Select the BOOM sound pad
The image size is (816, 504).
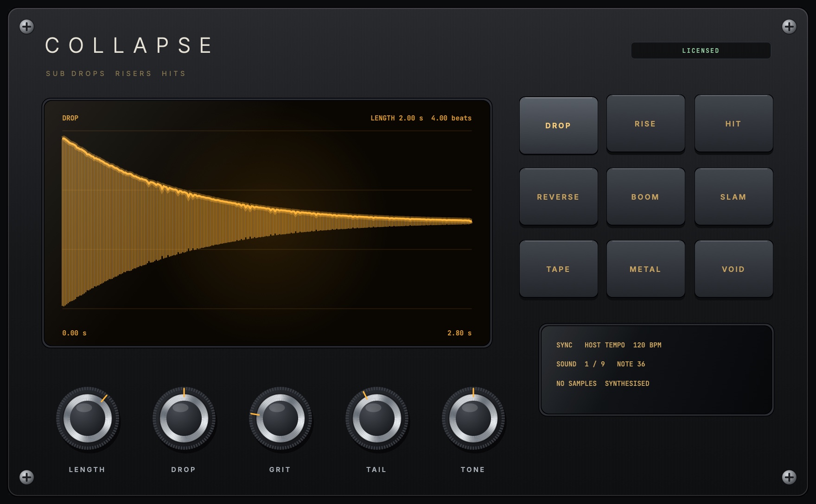tap(645, 197)
